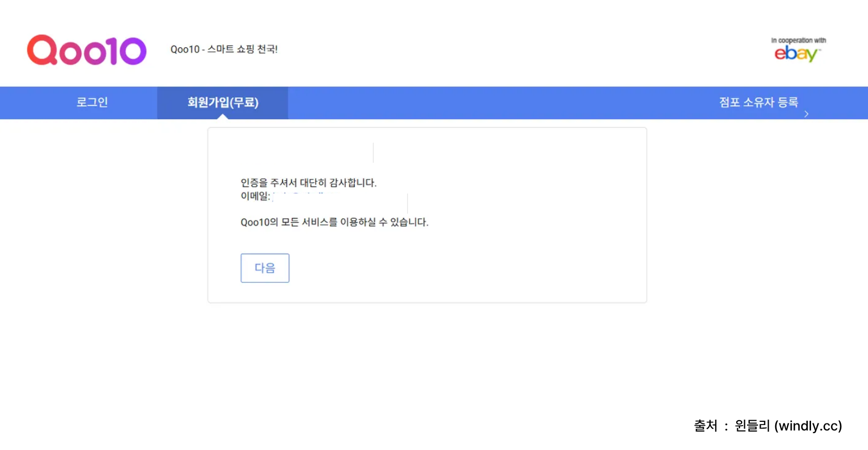Select the 회원가입(무료) tab
The width and height of the screenshot is (868, 450).
(222, 102)
